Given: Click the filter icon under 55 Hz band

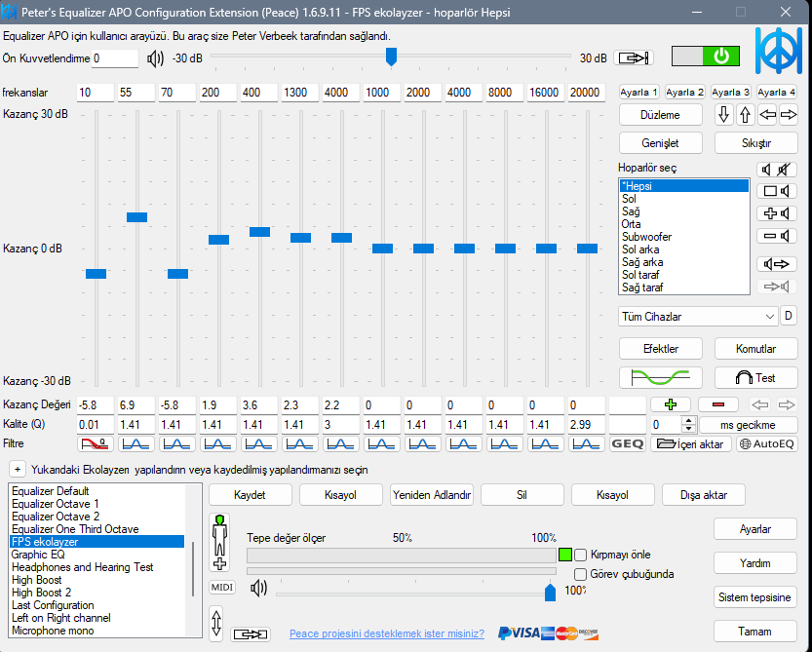Looking at the screenshot, I should point(136,443).
